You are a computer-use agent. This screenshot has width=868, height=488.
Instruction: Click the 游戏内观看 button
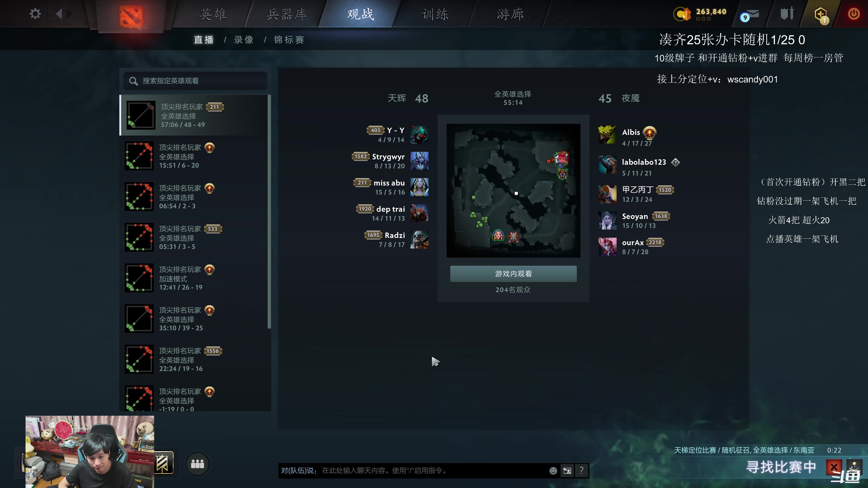513,274
